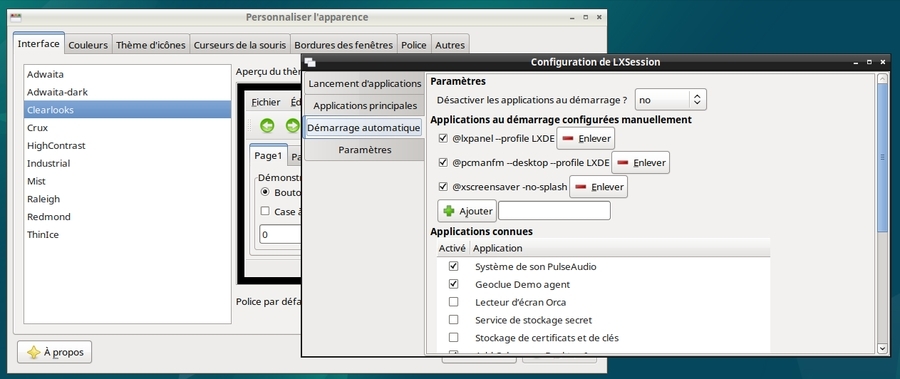Select the Lancement d'applications section
This screenshot has width=900, height=379.
(x=364, y=84)
